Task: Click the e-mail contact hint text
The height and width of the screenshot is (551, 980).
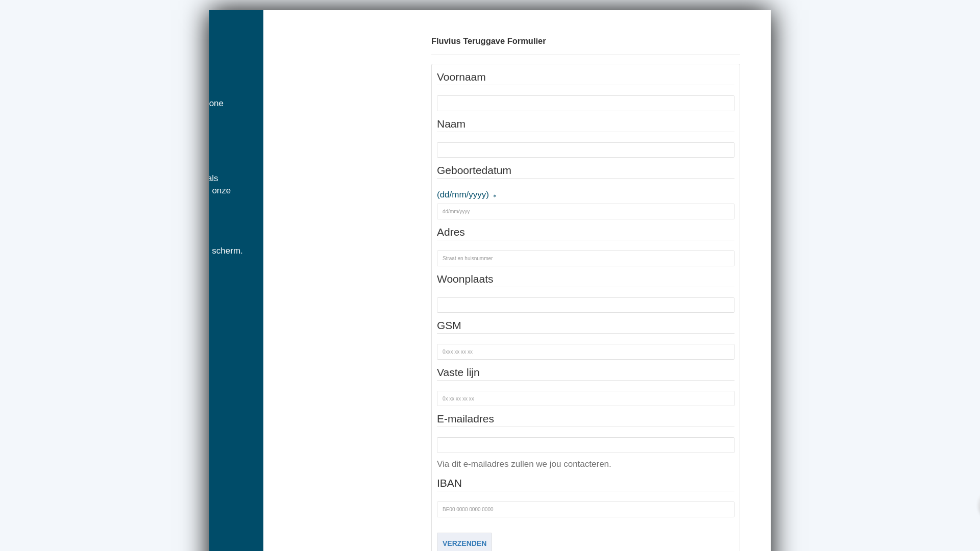Action: click(x=524, y=464)
